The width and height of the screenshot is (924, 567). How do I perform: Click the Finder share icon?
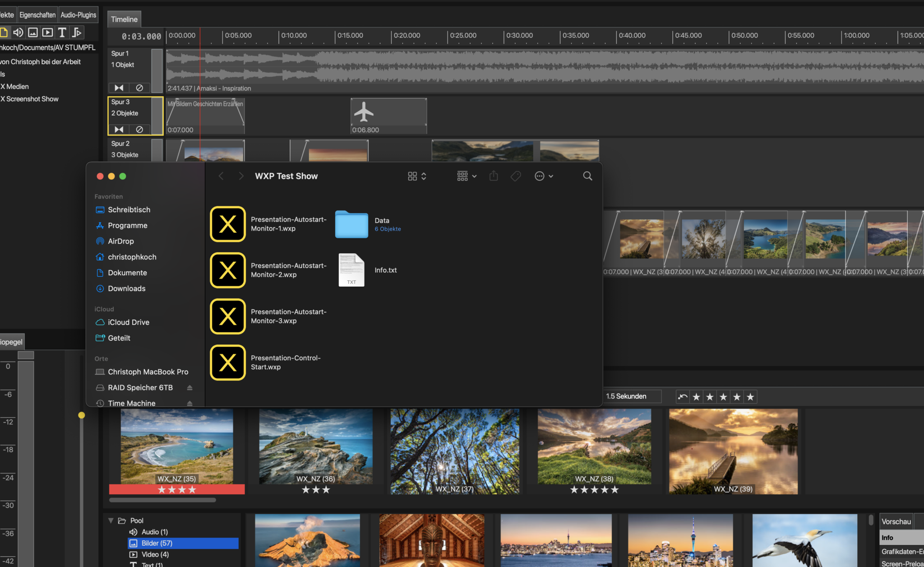click(494, 176)
